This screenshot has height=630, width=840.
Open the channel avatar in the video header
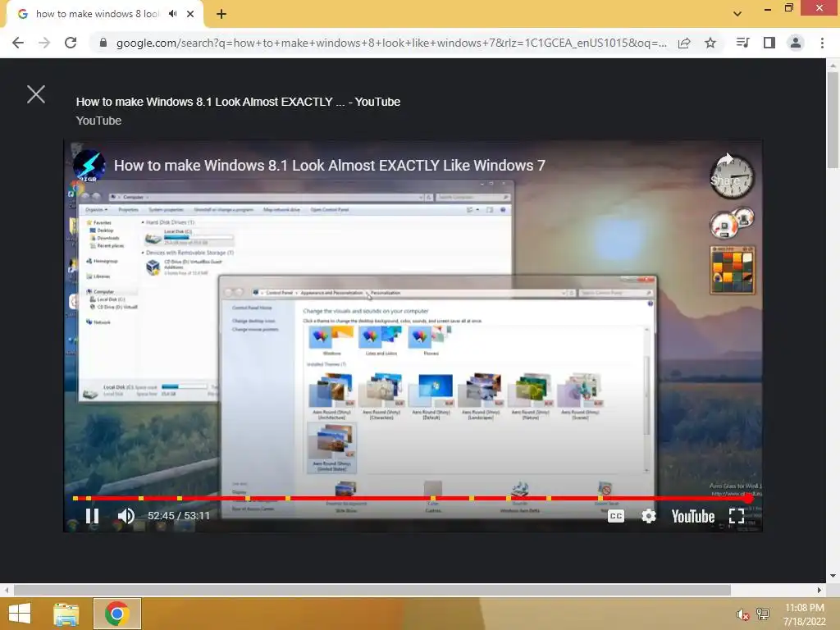(x=89, y=166)
